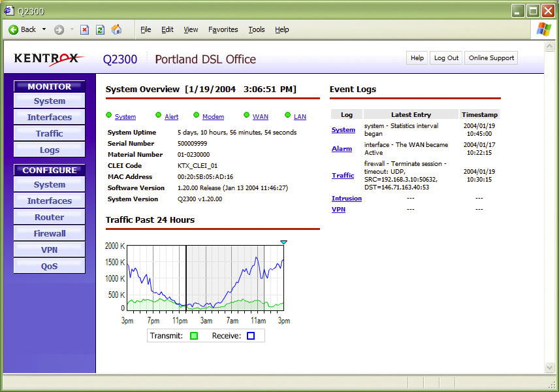This screenshot has height=392, width=559.
Task: Open the Monitor Logs page
Action: tap(49, 150)
